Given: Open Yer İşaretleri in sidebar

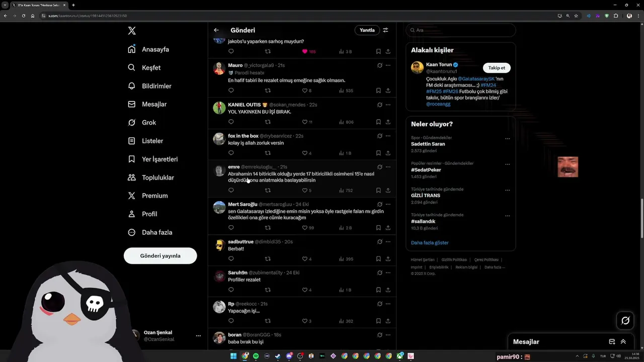Looking at the screenshot, I should 153,159.
